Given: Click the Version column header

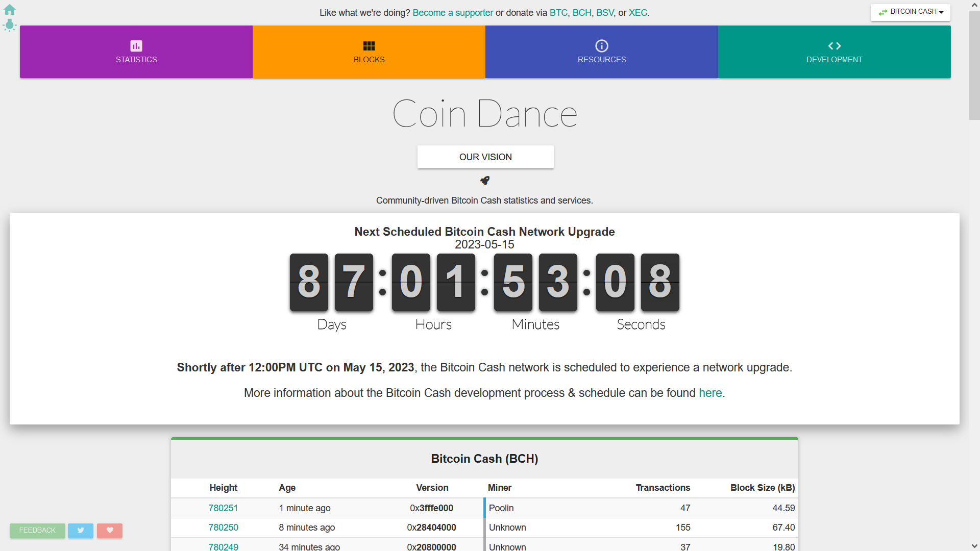Looking at the screenshot, I should click(432, 488).
